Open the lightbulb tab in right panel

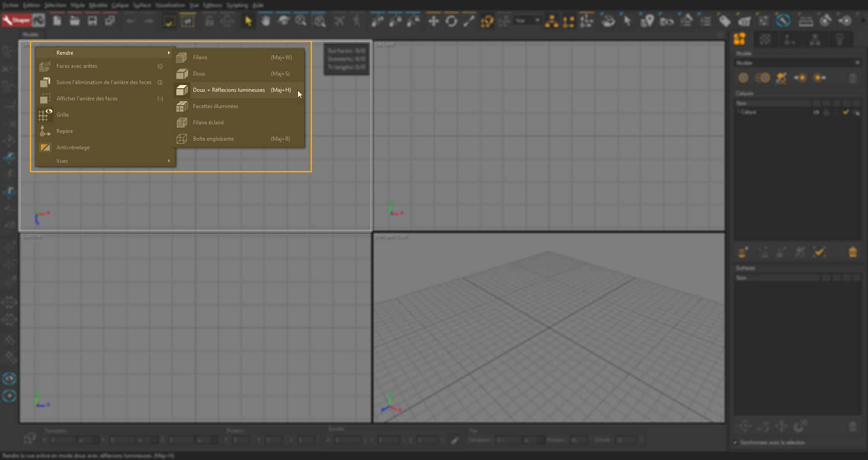point(840,39)
